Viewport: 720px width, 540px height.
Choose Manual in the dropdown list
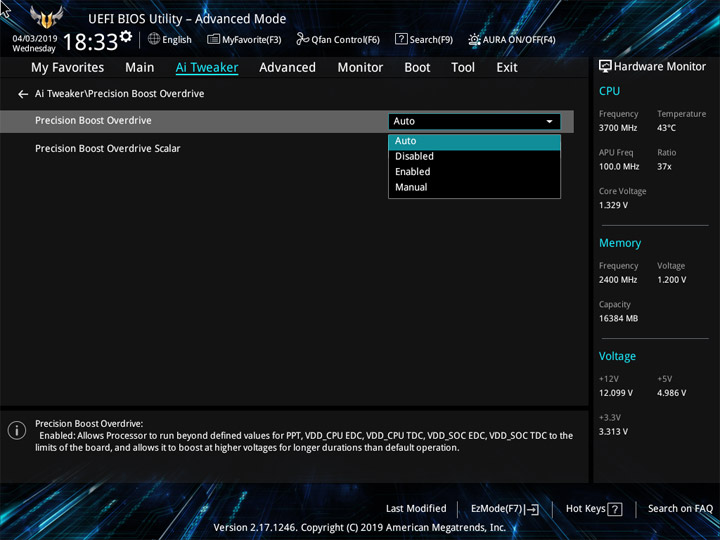tap(474, 188)
